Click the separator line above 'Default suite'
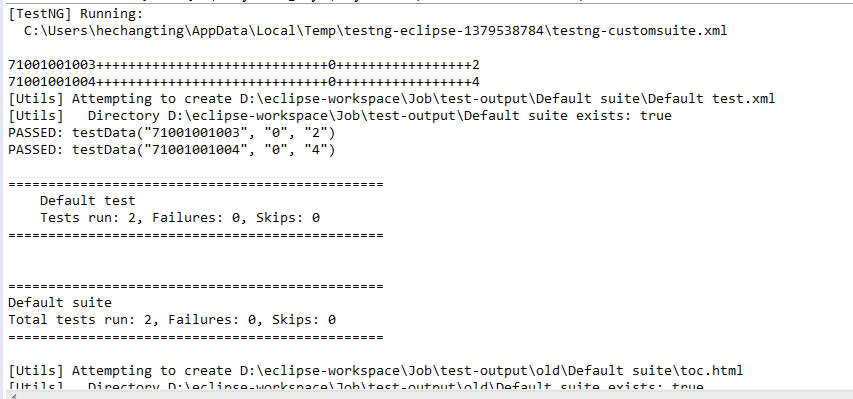The width and height of the screenshot is (853, 399). click(196, 286)
